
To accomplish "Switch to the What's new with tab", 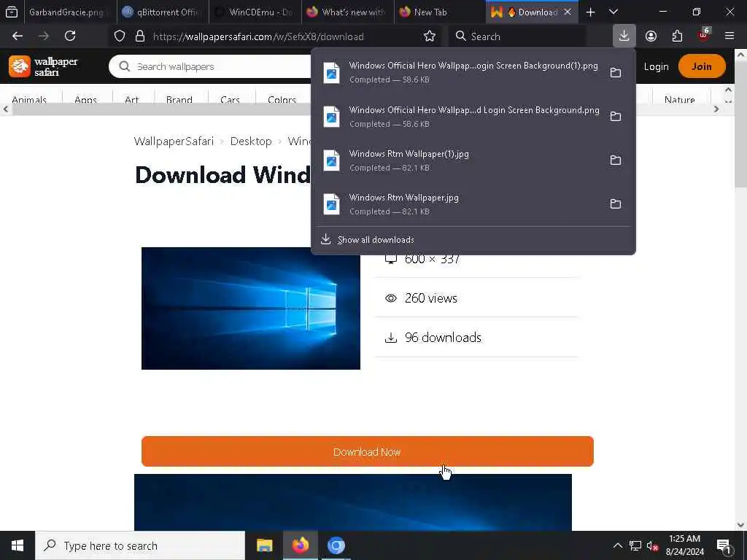I will (x=347, y=12).
